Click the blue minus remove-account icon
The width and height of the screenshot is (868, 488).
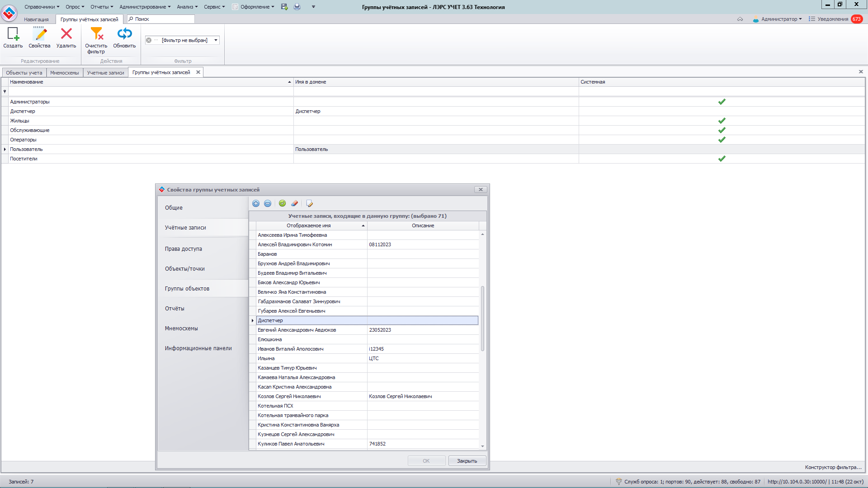(268, 204)
